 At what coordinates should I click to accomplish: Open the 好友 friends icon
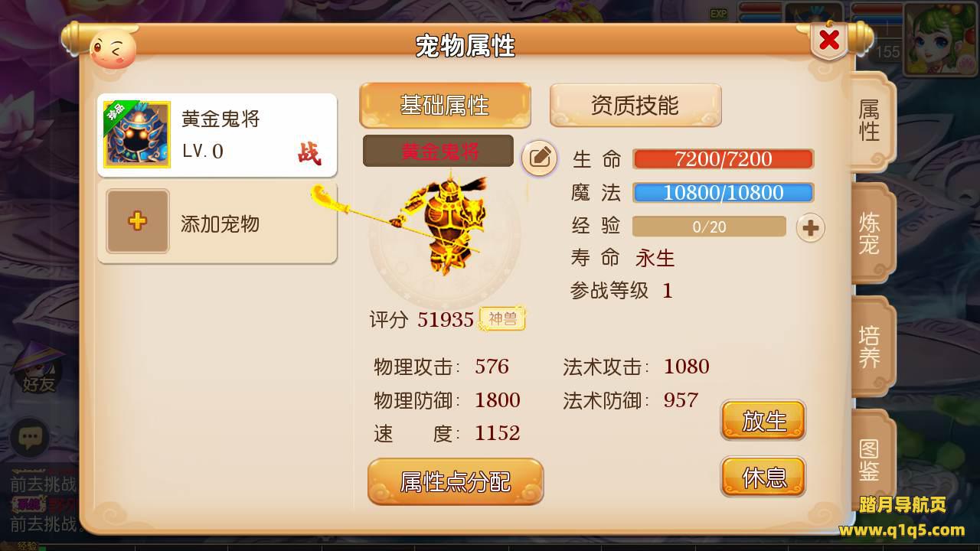[x=38, y=369]
